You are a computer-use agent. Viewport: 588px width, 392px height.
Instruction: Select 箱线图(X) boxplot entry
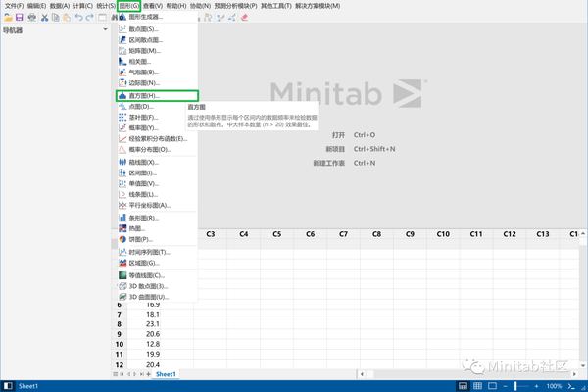pos(157,163)
